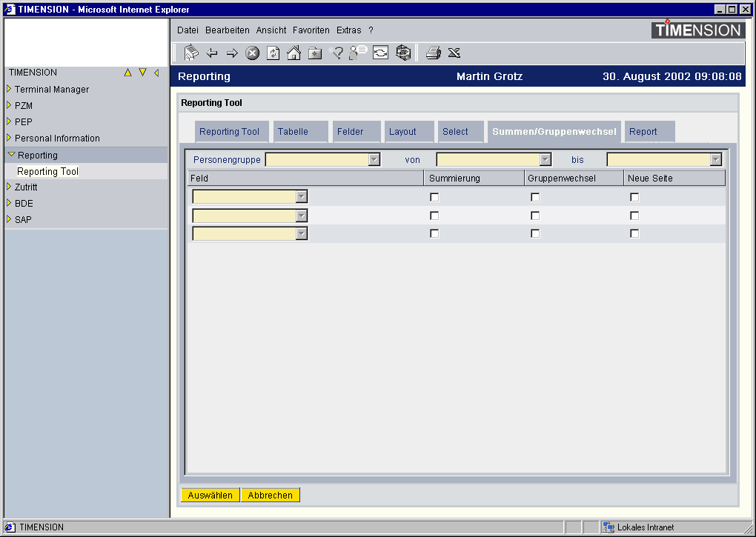Click the home icon in toolbar
The width and height of the screenshot is (756, 537).
(x=294, y=53)
